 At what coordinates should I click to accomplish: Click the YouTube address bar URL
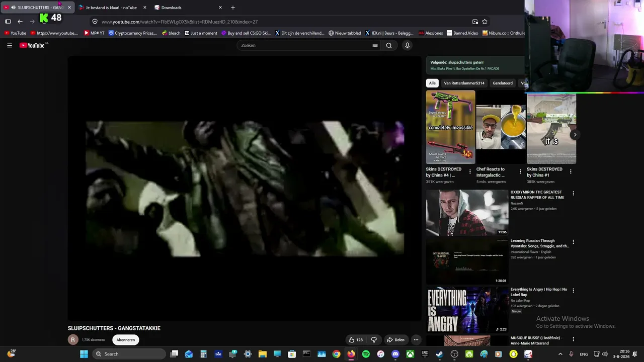point(180,22)
